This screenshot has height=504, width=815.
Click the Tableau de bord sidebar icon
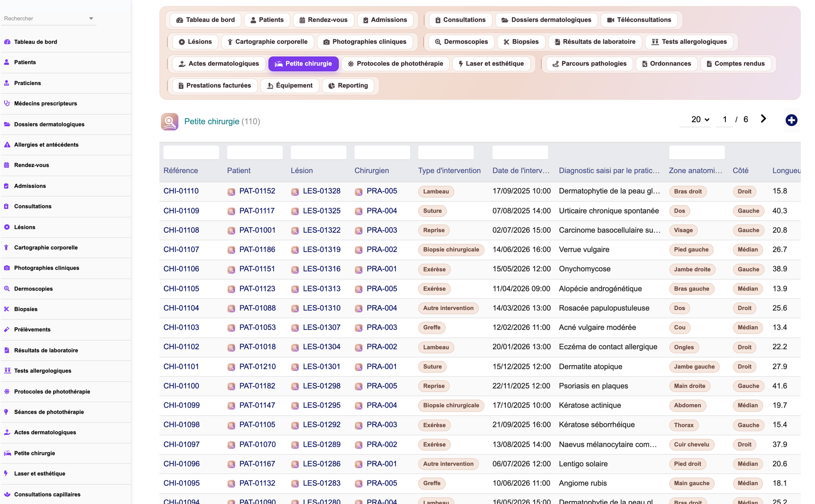[x=7, y=42]
